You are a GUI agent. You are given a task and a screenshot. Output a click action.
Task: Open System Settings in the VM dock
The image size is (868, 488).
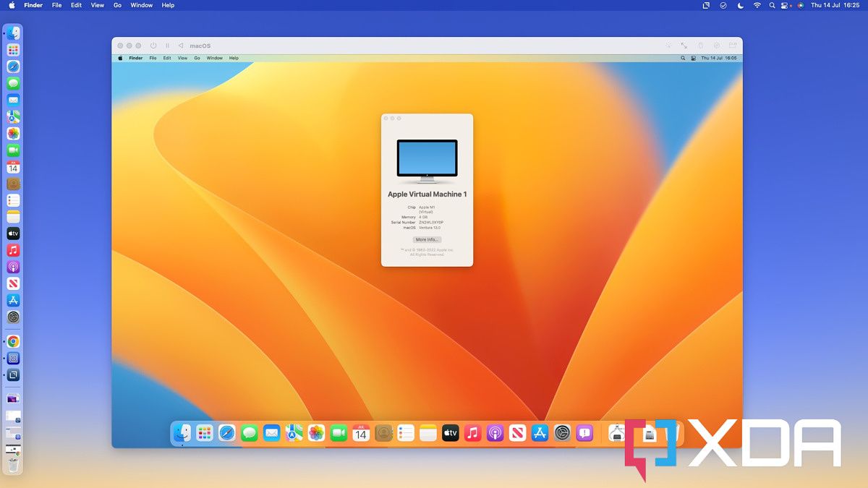(x=563, y=433)
